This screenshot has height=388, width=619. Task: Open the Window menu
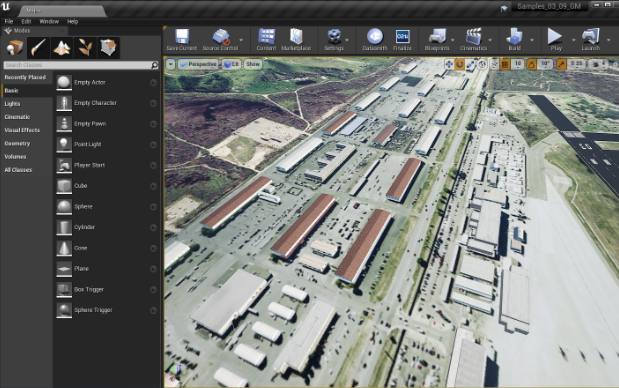49,21
